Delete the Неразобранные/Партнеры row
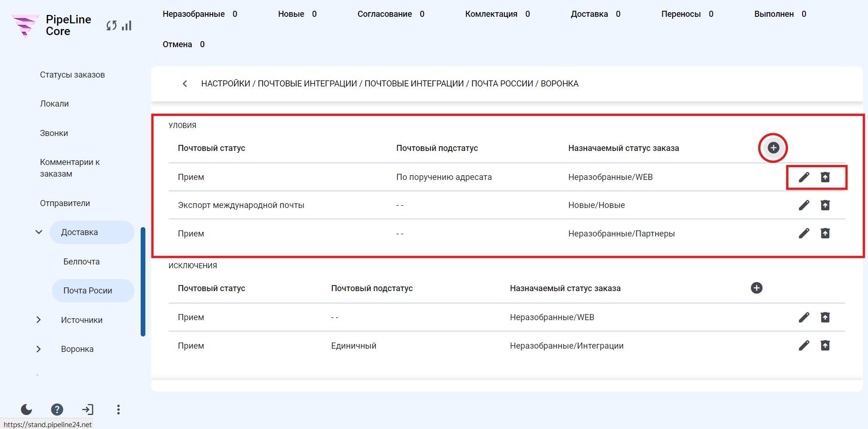 click(825, 233)
